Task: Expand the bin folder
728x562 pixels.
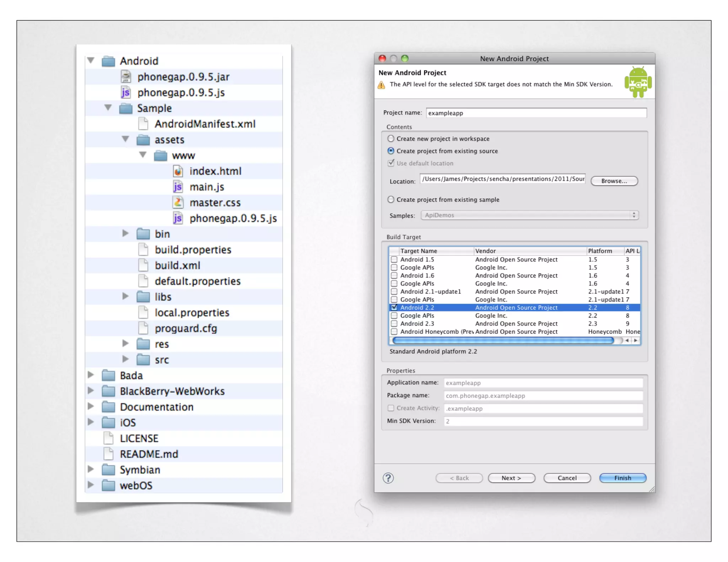Action: (x=125, y=233)
